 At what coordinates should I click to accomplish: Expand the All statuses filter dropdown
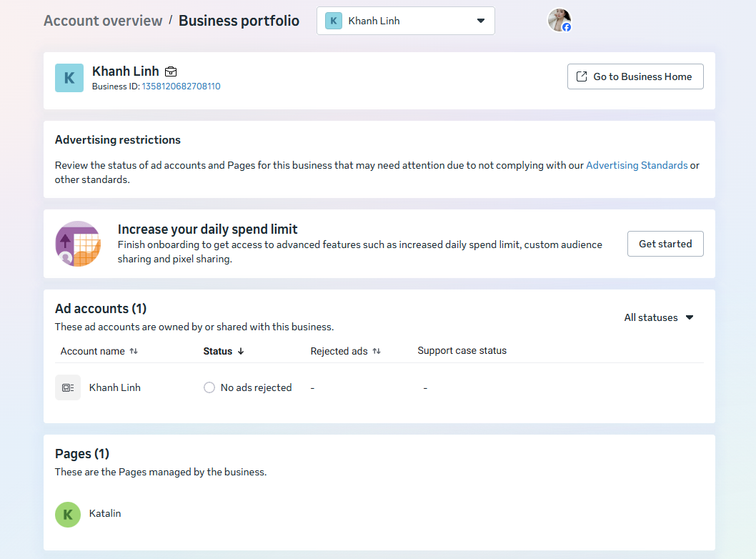[658, 317]
